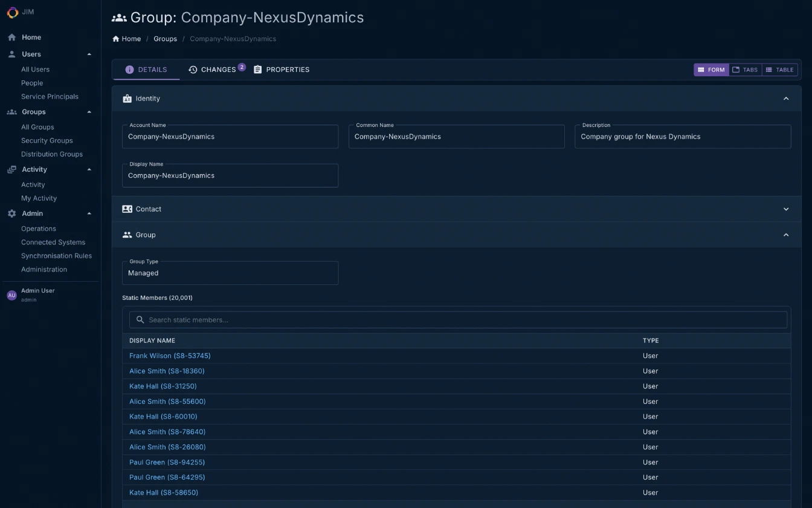Screen dimensions: 812x508
Task: Switch view to TABLE mode
Action: coord(779,70)
